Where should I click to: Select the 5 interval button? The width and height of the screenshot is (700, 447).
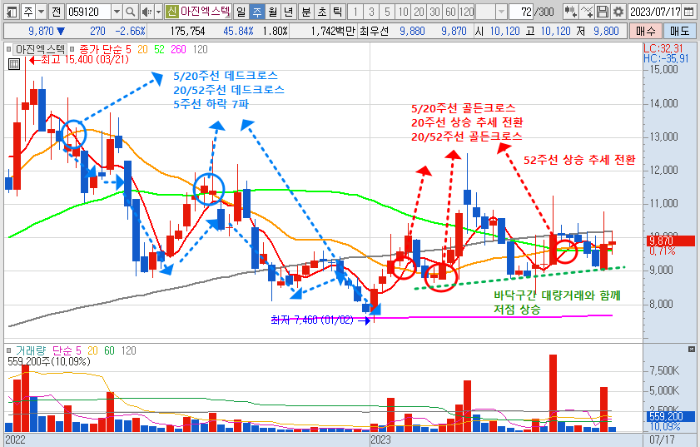387,12
